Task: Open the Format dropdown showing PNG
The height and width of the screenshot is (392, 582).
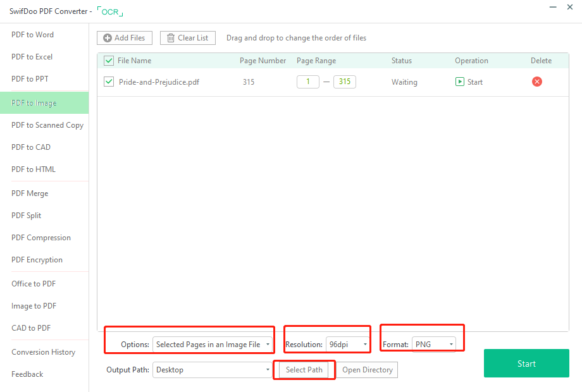Action: tap(433, 345)
